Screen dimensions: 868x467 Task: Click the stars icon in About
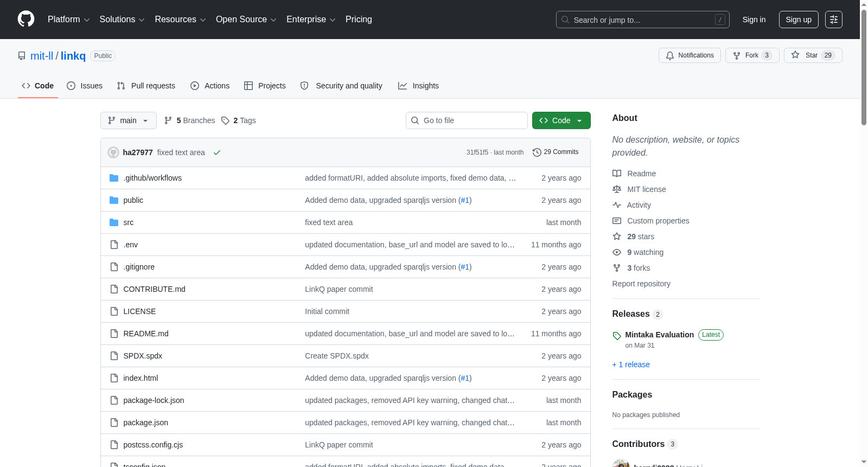click(617, 236)
